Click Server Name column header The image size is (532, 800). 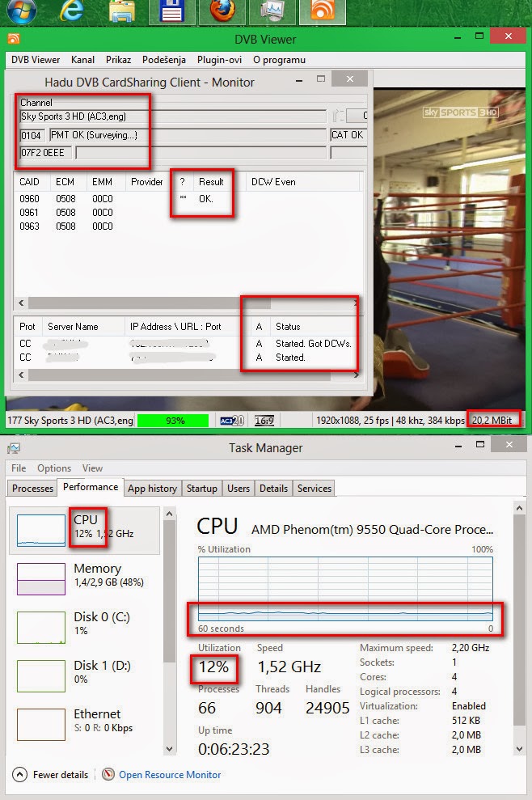click(x=73, y=327)
